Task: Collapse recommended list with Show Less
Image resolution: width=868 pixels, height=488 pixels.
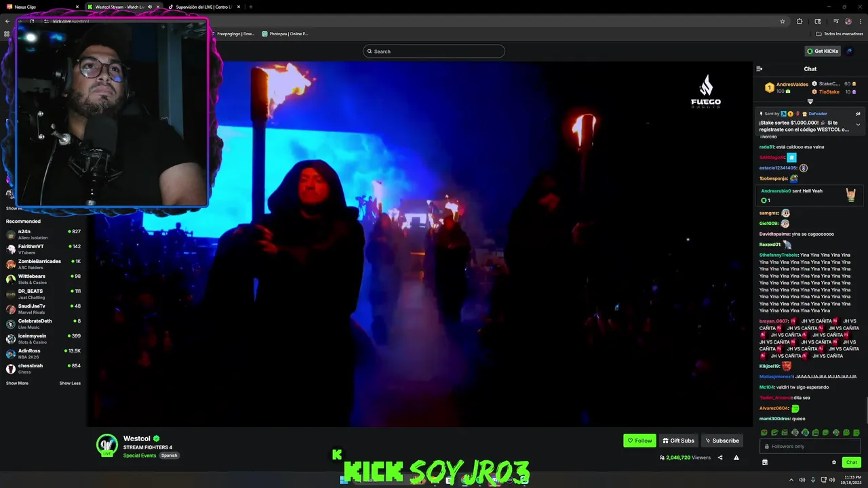Action: (x=70, y=384)
